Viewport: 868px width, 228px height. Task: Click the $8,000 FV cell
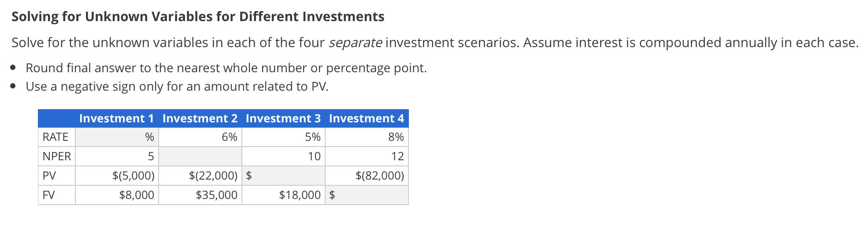pyautogui.click(x=137, y=195)
